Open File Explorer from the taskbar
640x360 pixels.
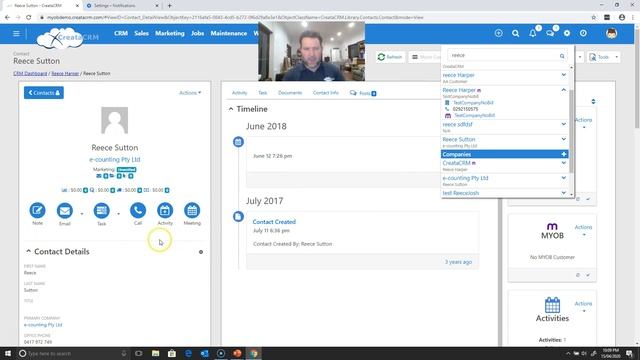[156, 353]
